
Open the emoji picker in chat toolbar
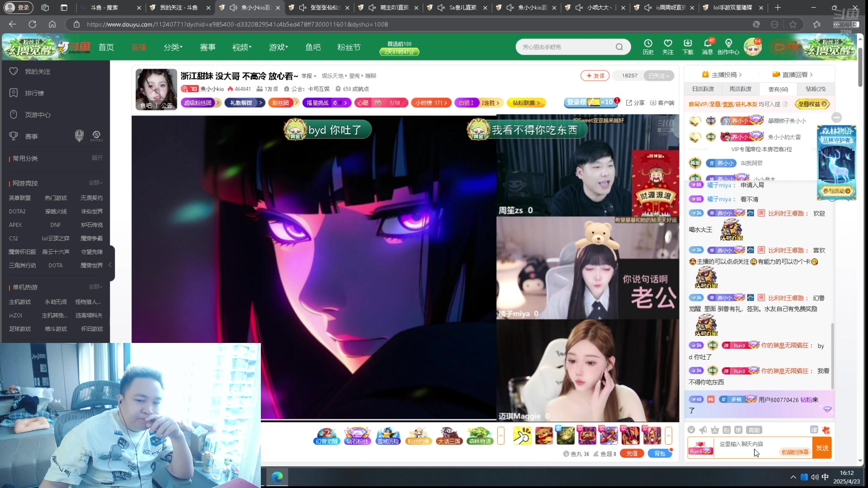pyautogui.click(x=691, y=430)
